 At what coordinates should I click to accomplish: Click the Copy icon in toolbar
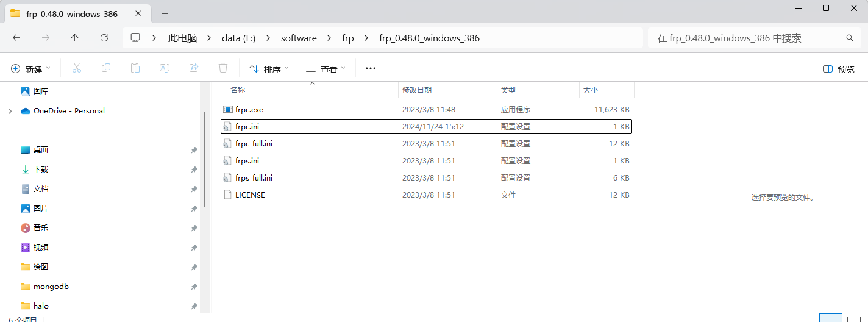tap(106, 68)
